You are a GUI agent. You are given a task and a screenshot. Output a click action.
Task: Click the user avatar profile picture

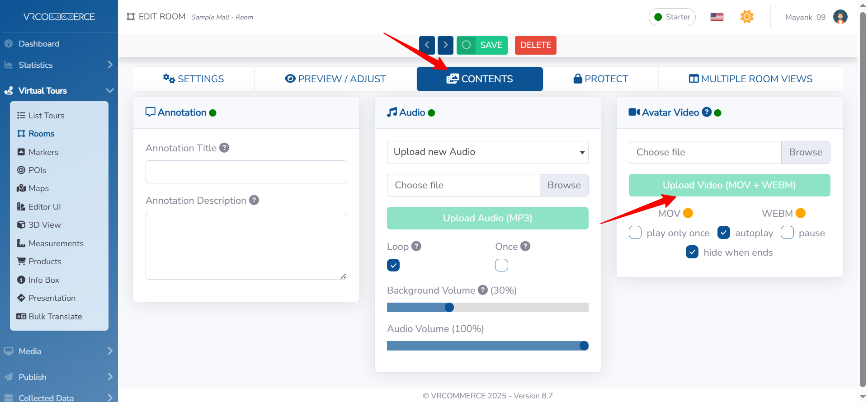[x=840, y=17]
